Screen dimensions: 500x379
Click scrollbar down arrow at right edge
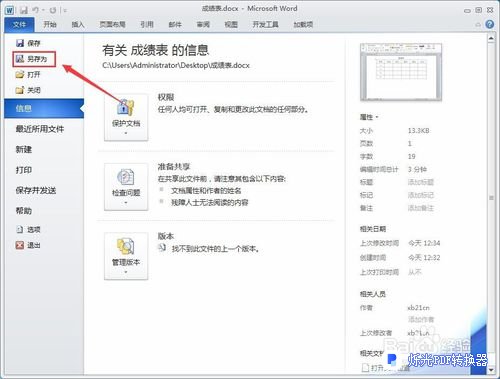point(491,370)
